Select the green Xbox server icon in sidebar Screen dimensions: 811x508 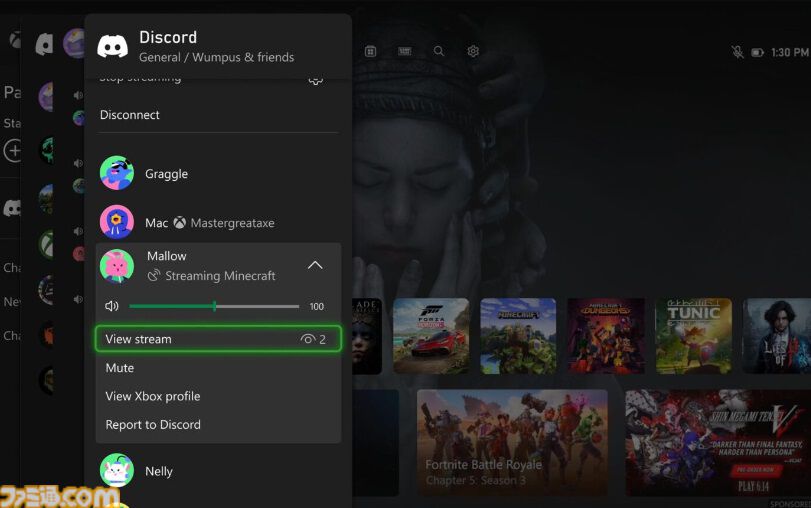(47, 245)
